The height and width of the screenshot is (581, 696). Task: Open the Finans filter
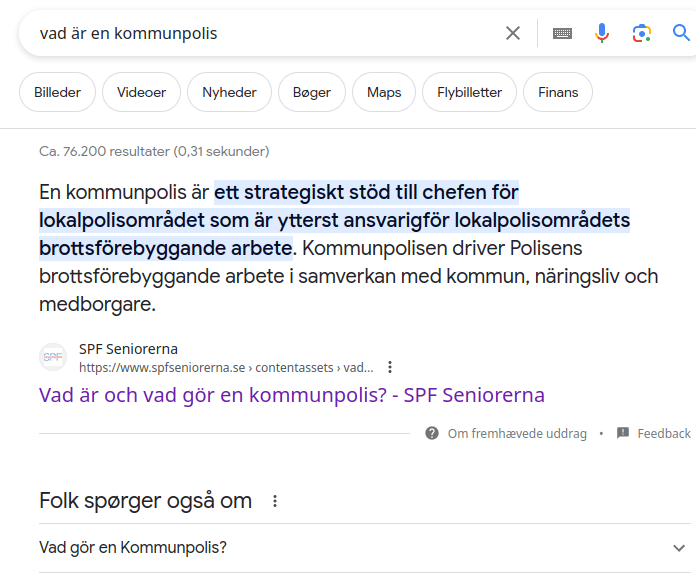click(x=558, y=93)
